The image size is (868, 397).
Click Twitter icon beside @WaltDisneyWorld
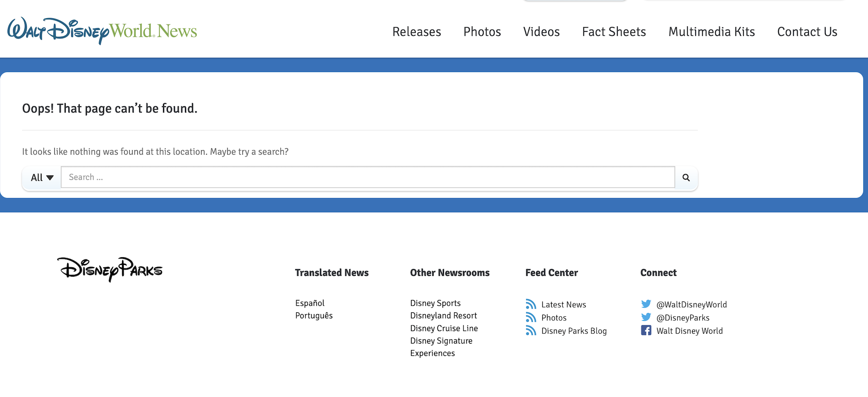[x=646, y=304]
